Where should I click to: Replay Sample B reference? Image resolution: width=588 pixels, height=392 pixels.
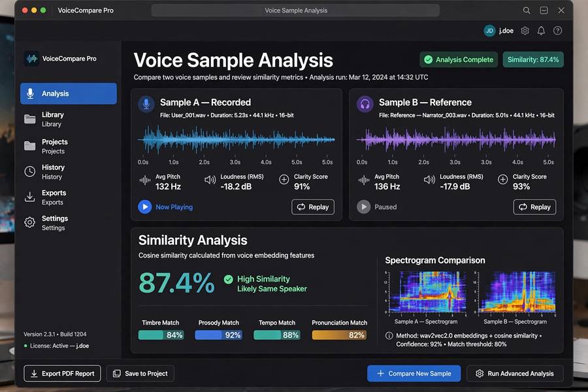pos(534,207)
